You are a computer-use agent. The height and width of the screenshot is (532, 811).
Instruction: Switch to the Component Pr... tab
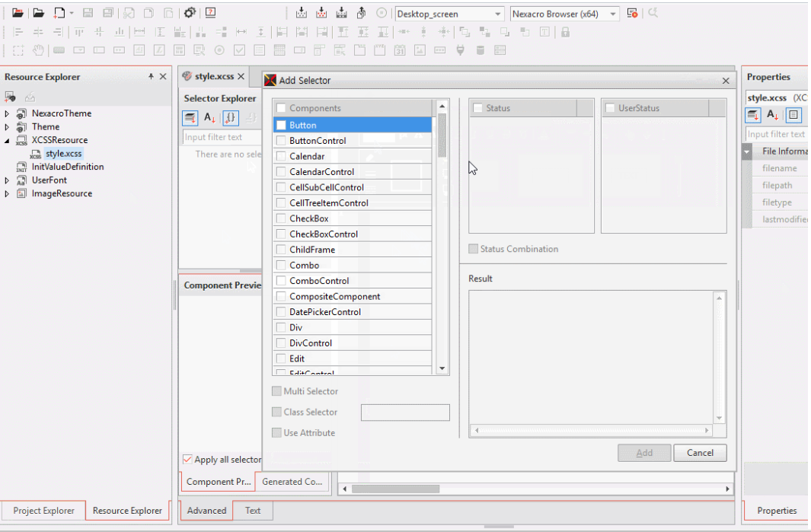[219, 482]
